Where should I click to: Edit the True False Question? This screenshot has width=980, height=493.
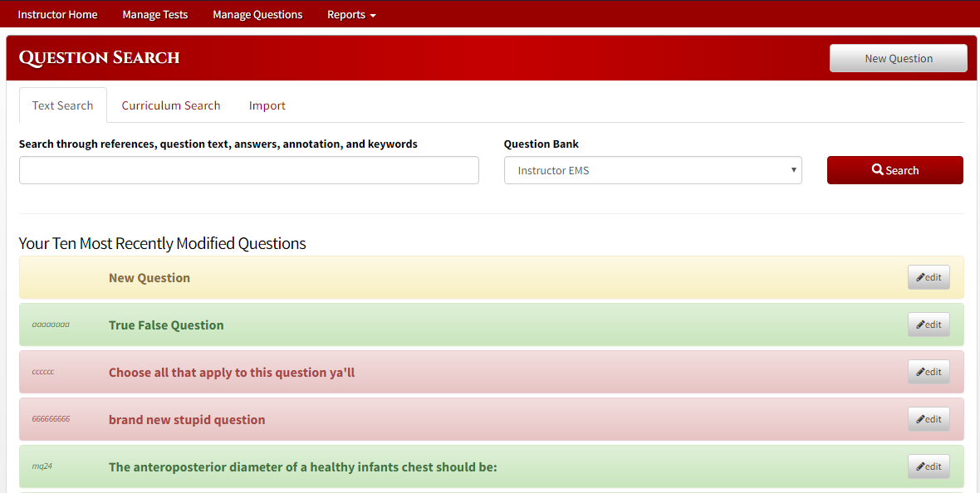click(x=929, y=325)
